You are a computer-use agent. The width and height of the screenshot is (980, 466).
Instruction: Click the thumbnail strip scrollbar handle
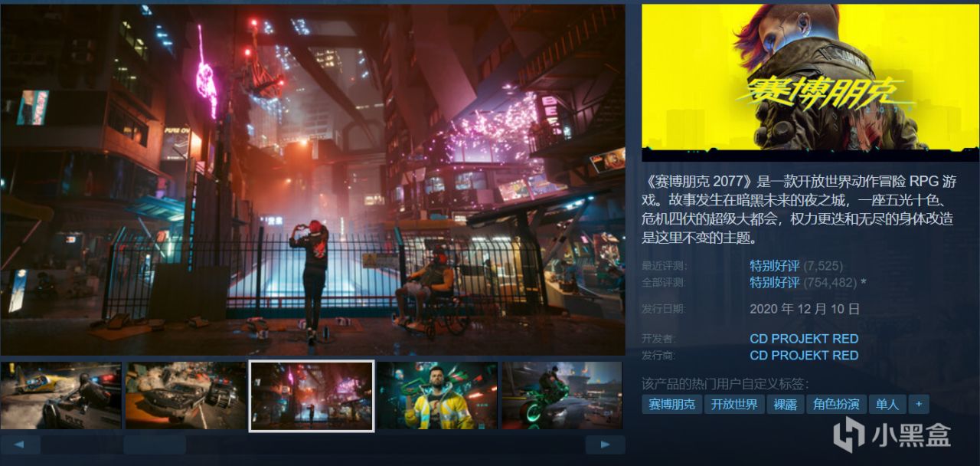pyautogui.click(x=155, y=445)
